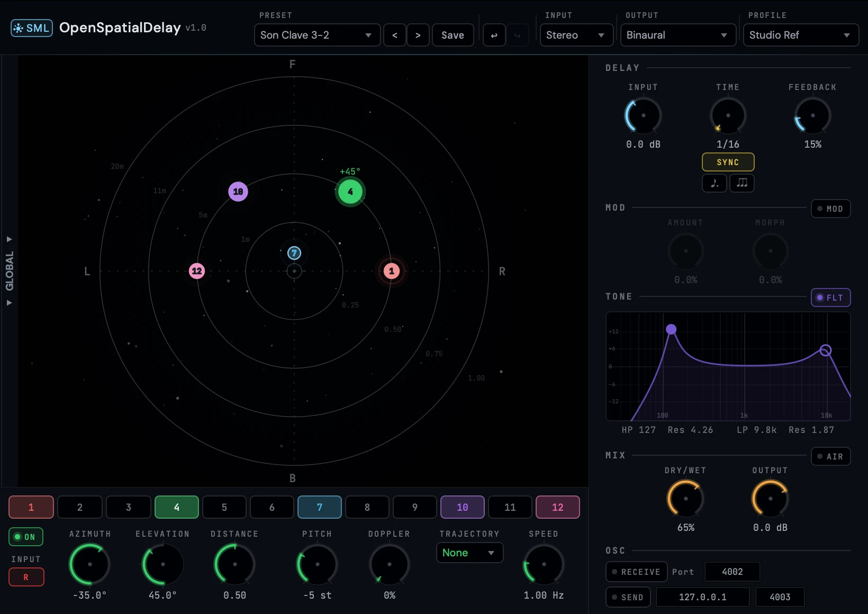
Task: Toggle the R input channel button
Action: [26, 577]
